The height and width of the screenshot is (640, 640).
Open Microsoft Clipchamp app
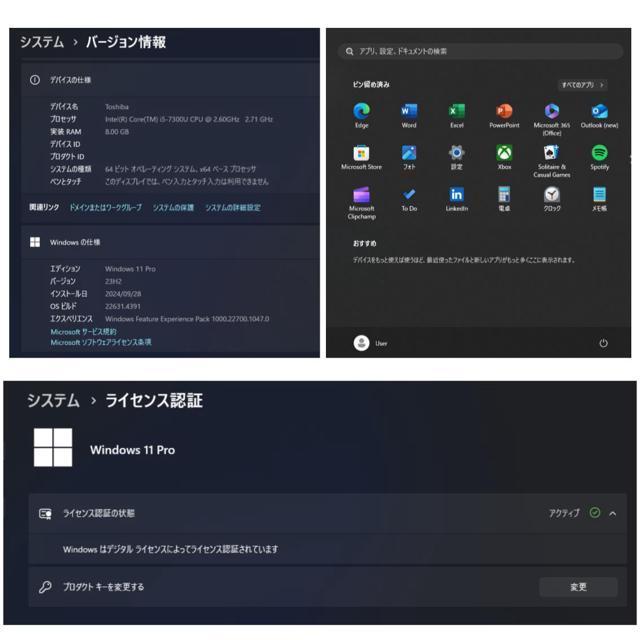click(x=361, y=196)
